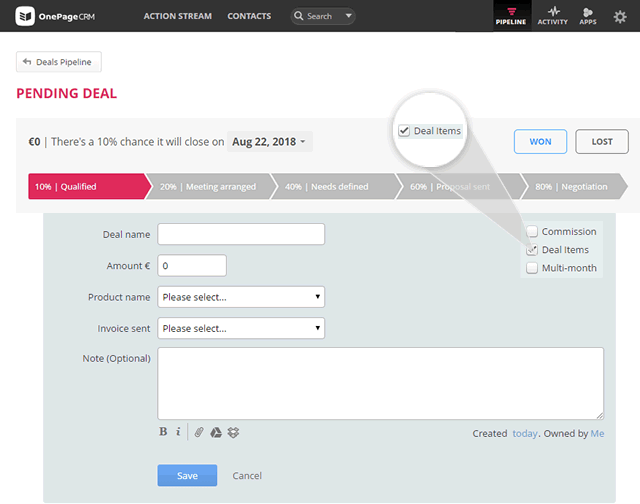Toggle the Deal Items checkbox
This screenshot has width=640, height=504.
click(532, 250)
